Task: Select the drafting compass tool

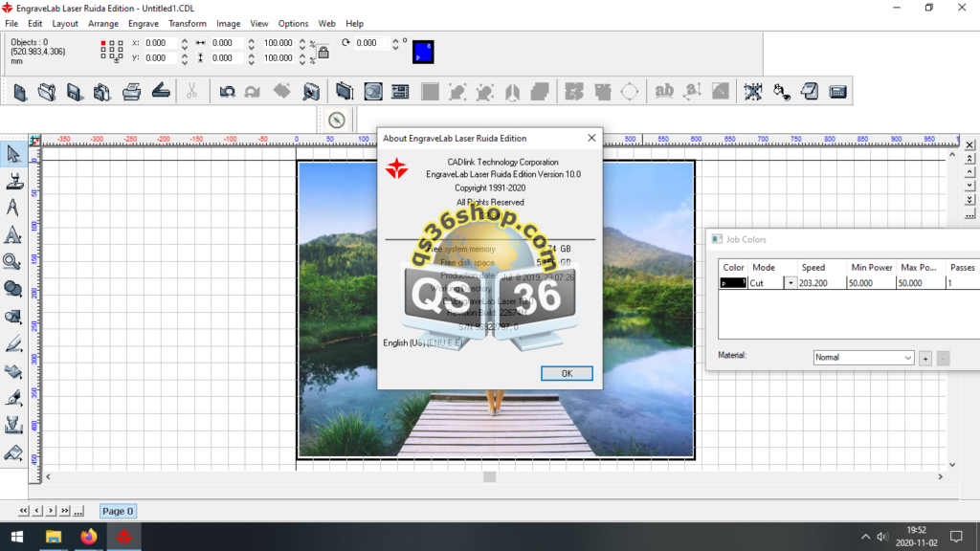Action: (x=13, y=208)
